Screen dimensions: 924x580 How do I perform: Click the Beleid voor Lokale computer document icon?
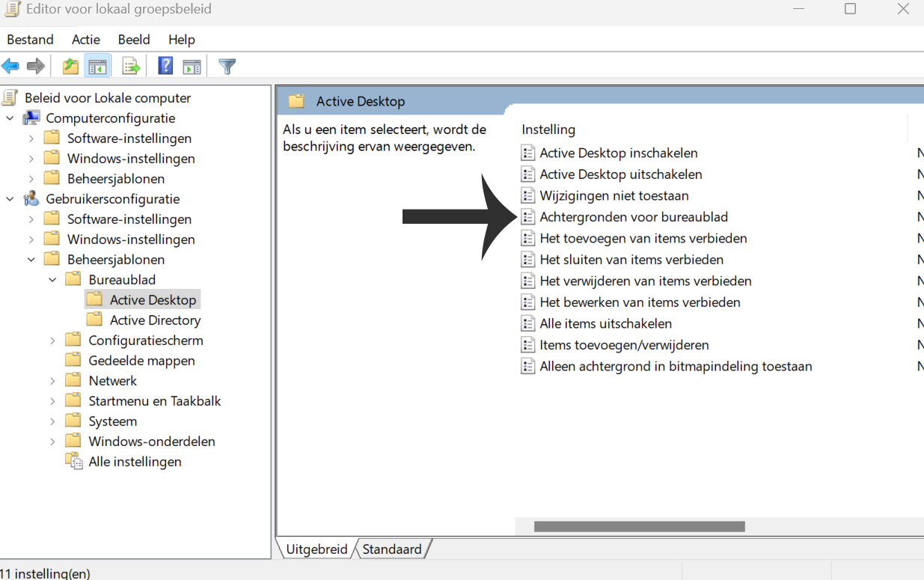click(10, 97)
